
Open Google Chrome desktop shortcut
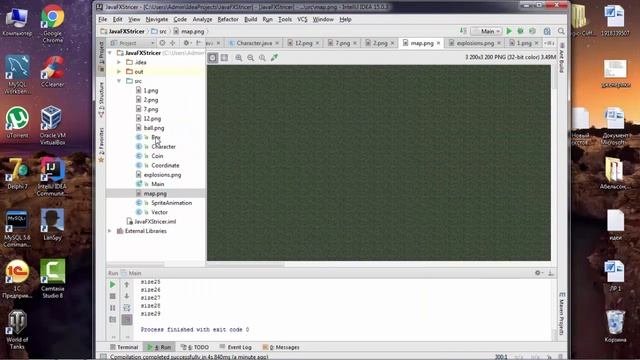point(53,23)
